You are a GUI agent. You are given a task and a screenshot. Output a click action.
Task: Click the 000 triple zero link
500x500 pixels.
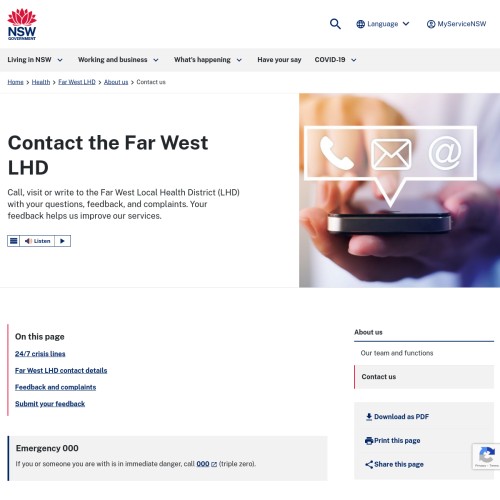(x=203, y=464)
